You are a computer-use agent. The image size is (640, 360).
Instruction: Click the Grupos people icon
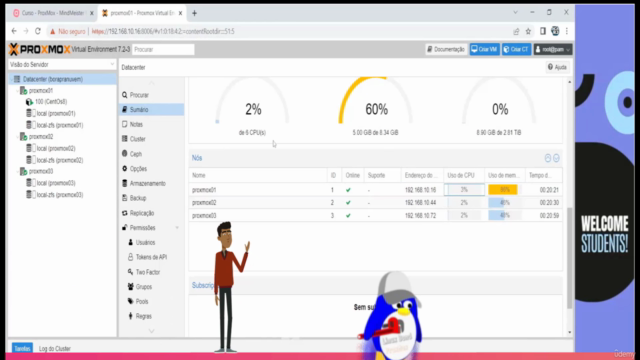pos(131,287)
